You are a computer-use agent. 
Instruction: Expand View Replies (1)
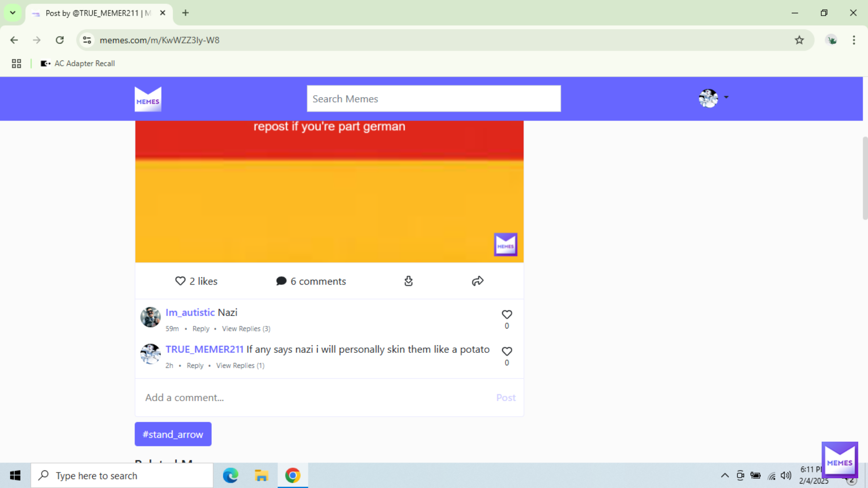pos(240,366)
